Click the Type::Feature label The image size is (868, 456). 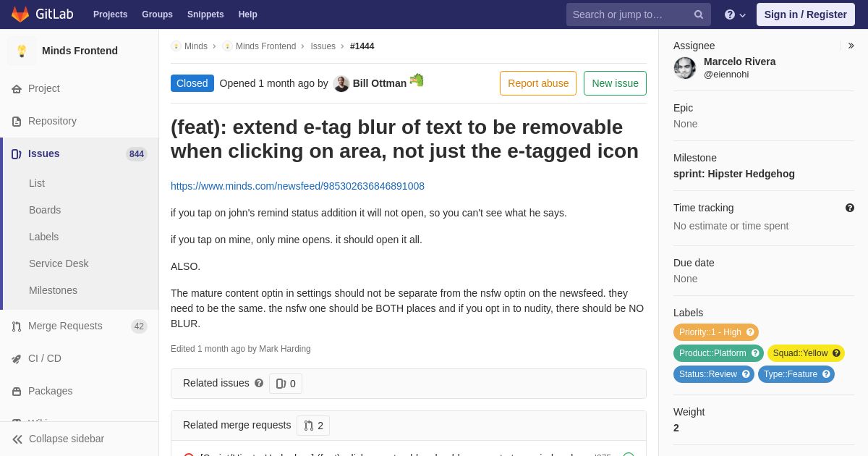[796, 374]
